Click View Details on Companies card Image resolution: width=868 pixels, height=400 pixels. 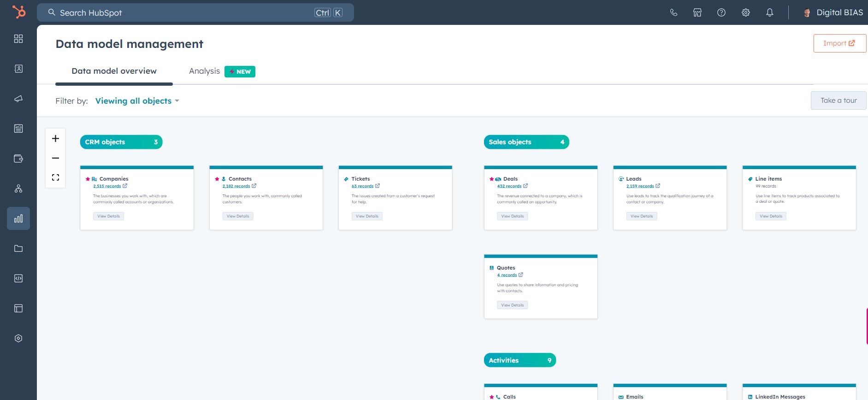(109, 216)
